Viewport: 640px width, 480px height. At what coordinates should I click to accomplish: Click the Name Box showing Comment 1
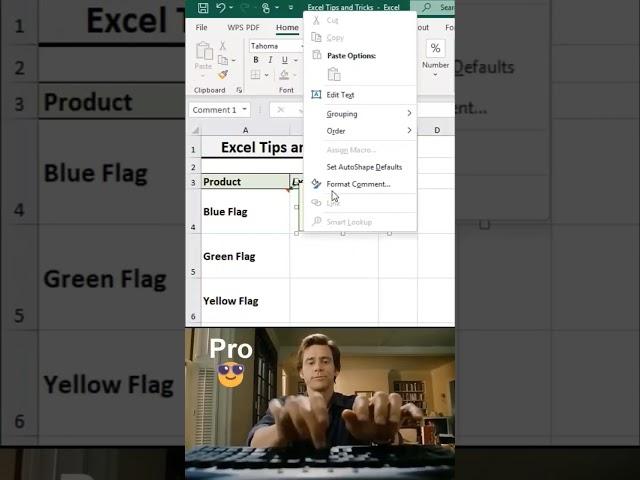[x=215, y=110]
